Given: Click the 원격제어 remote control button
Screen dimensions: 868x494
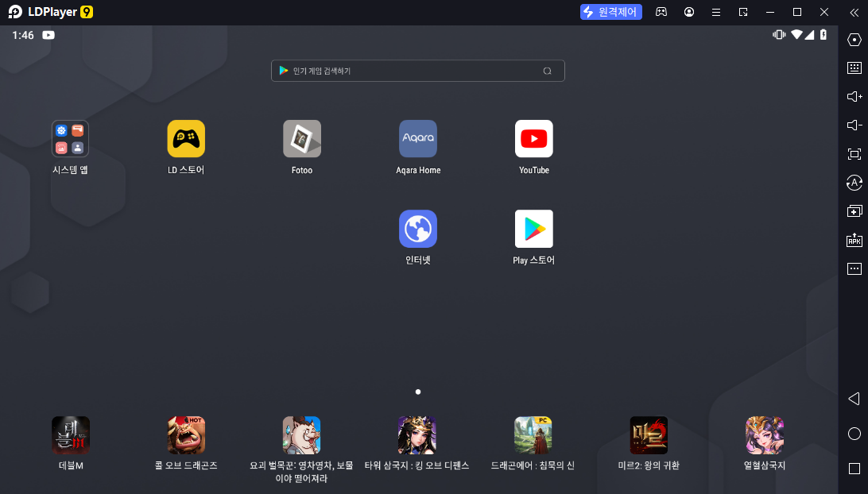Looking at the screenshot, I should 610,12.
